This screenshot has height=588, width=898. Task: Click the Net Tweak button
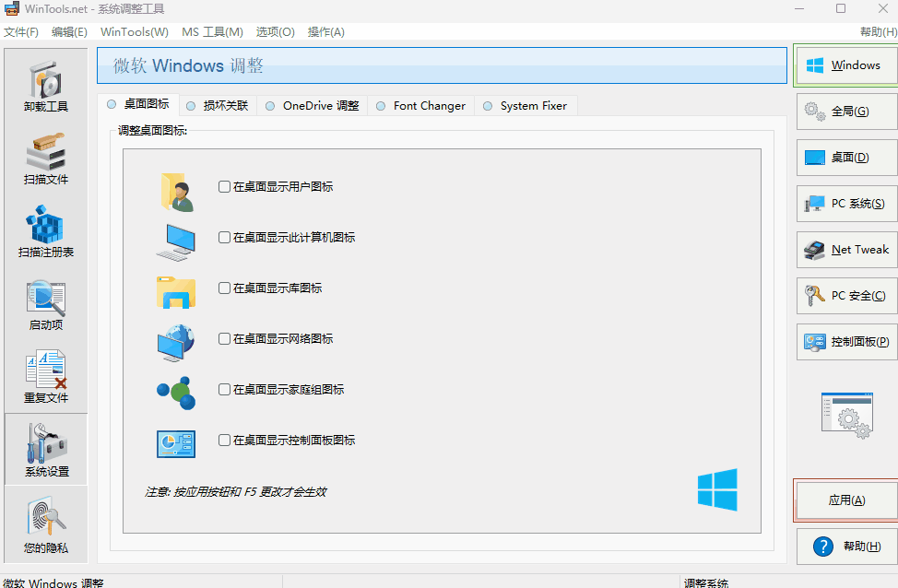tap(846, 250)
